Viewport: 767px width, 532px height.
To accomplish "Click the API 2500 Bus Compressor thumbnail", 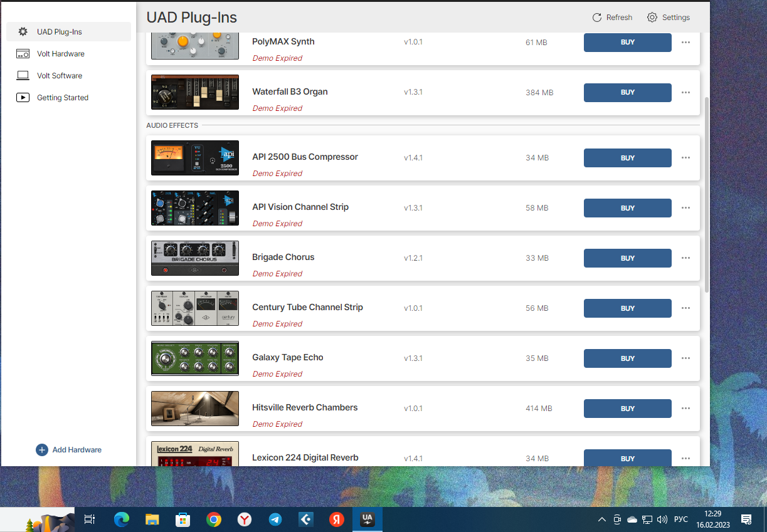I will (195, 158).
